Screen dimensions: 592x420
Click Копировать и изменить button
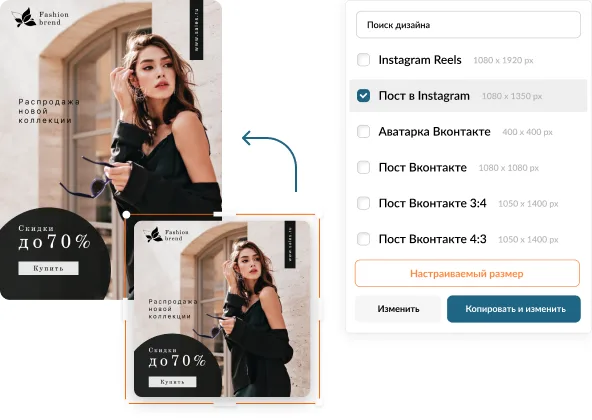[x=514, y=309]
